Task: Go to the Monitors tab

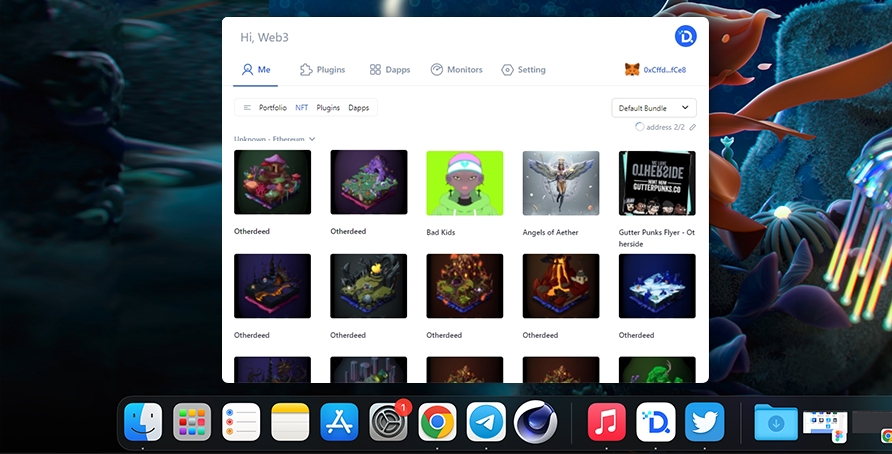Action: coord(456,69)
